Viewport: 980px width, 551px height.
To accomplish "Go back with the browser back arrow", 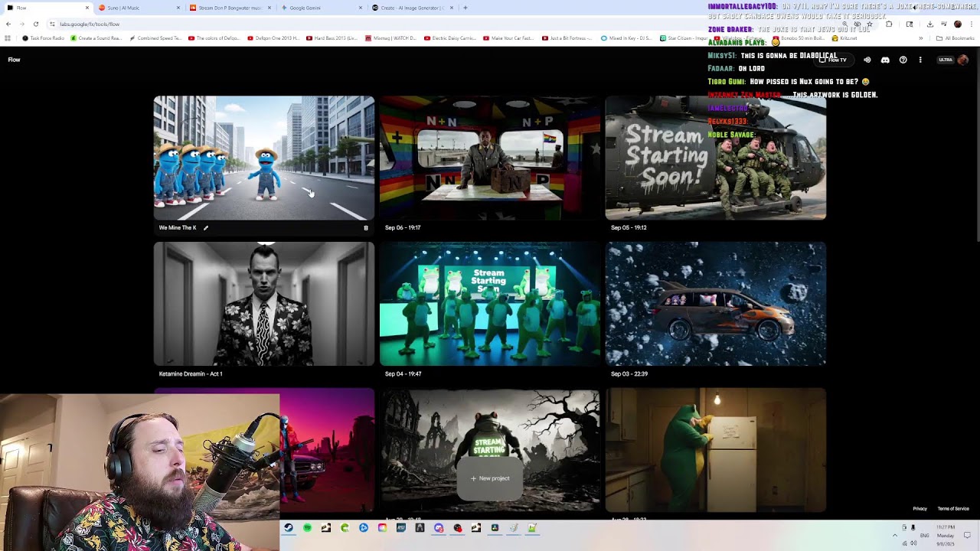I will (x=8, y=24).
